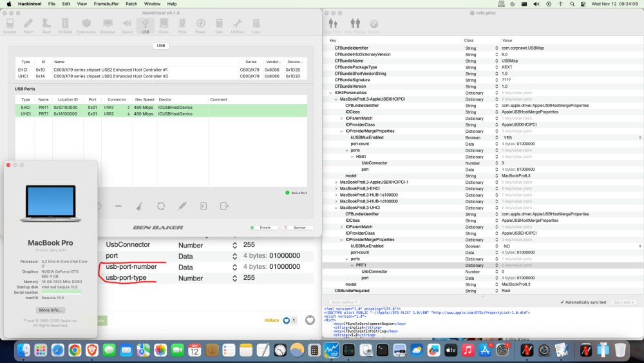Viewport: 644px width, 363px height.
Task: Click the Sponsor button
Action: click(298, 228)
